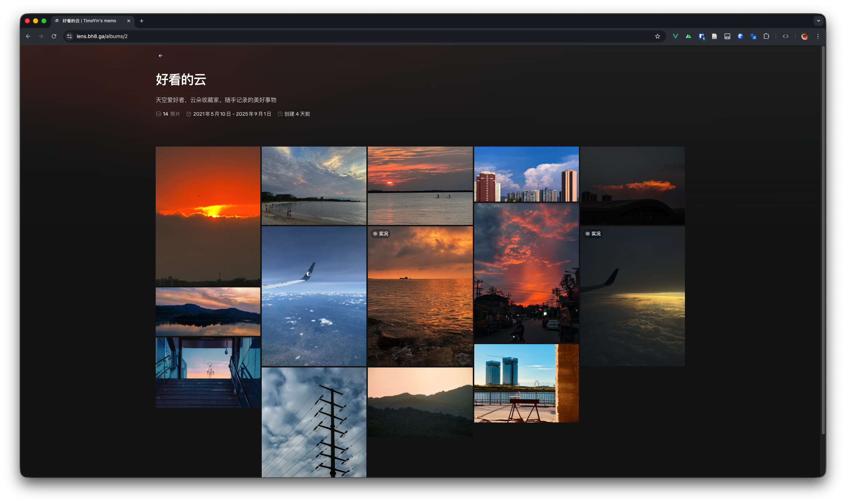This screenshot has height=504, width=846.
Task: Reload the current page
Action: (54, 36)
